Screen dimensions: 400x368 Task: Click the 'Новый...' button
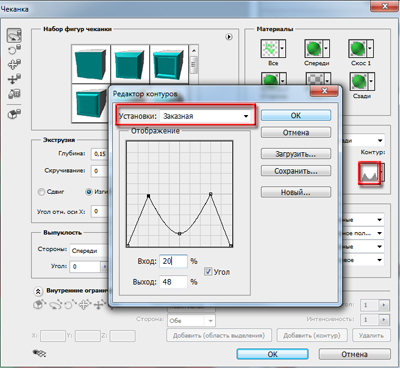click(x=296, y=192)
